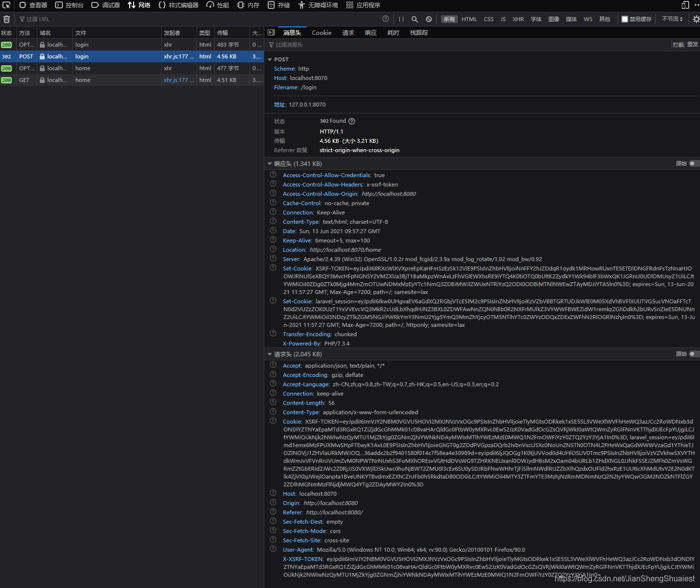
Task: Clear network log with trash icon
Action: point(6,19)
